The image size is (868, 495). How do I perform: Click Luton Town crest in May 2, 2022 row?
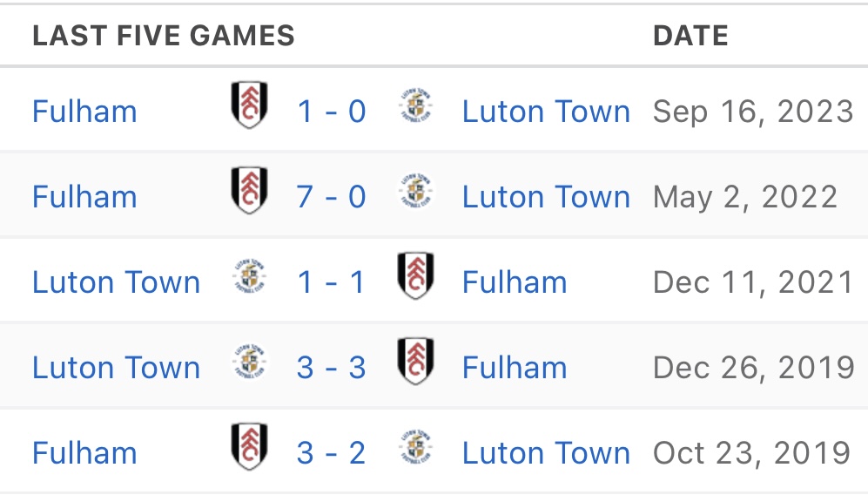[414, 192]
